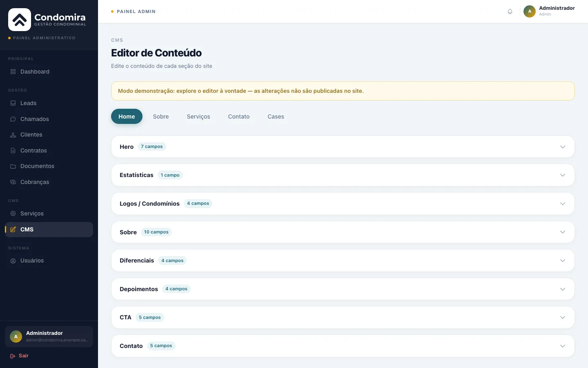
Task: Click the Sair logout icon
Action: tap(13, 356)
